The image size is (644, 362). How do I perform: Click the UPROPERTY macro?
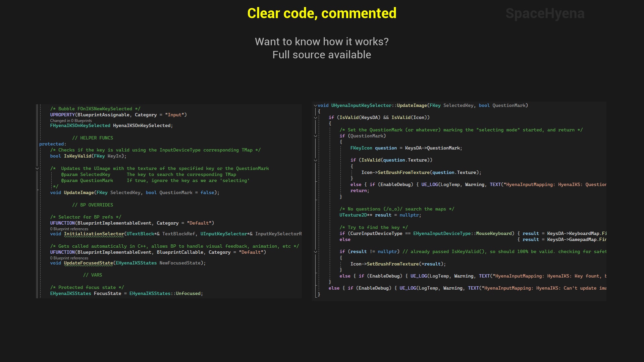tap(62, 115)
